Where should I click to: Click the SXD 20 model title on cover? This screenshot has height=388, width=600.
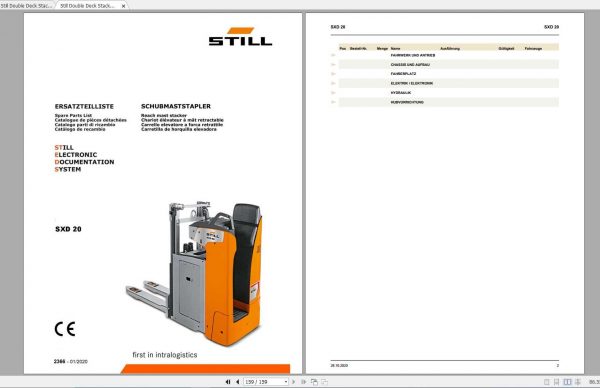pos(68,229)
